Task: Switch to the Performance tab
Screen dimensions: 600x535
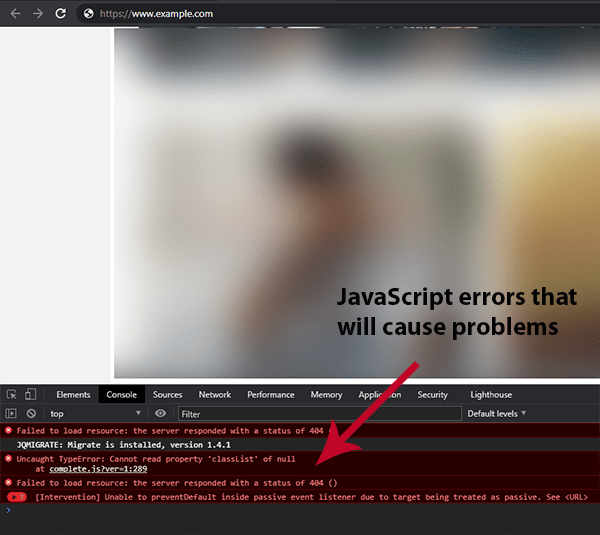Action: point(271,395)
